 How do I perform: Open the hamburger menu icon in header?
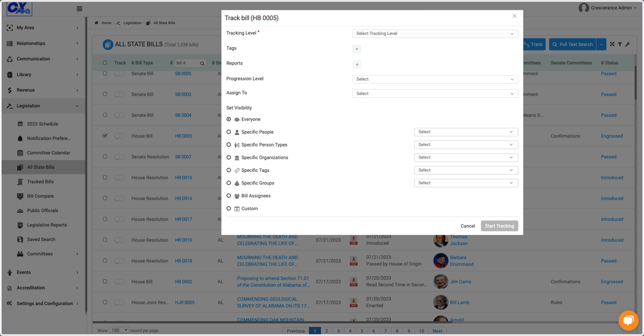click(x=79, y=9)
